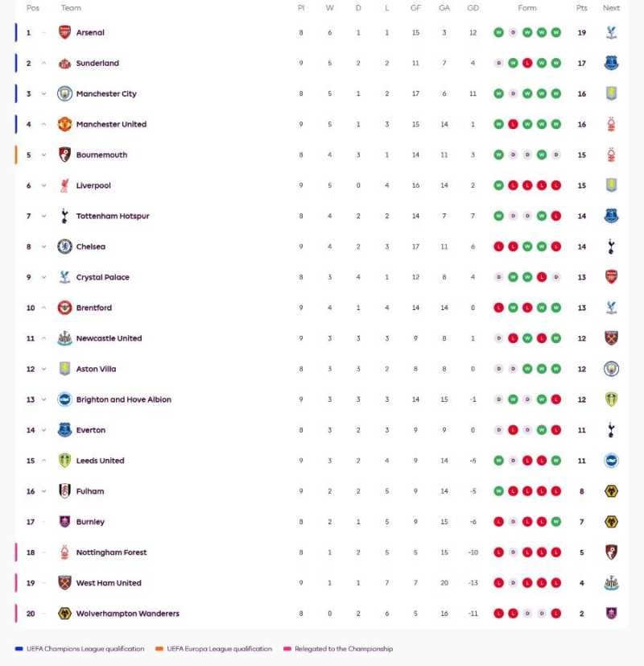The width and height of the screenshot is (644, 666).
Task: Click Brighton's next opponent Leeds crest
Action: [611, 399]
